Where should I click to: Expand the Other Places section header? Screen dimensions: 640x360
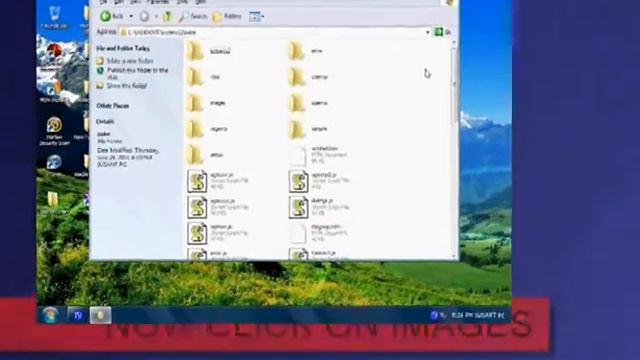pos(113,106)
